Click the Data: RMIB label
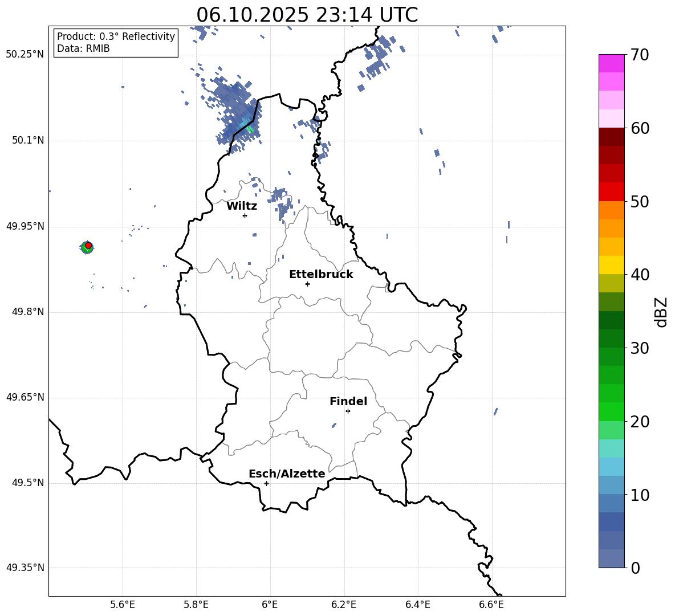This screenshot has height=616, width=675. 83,48
